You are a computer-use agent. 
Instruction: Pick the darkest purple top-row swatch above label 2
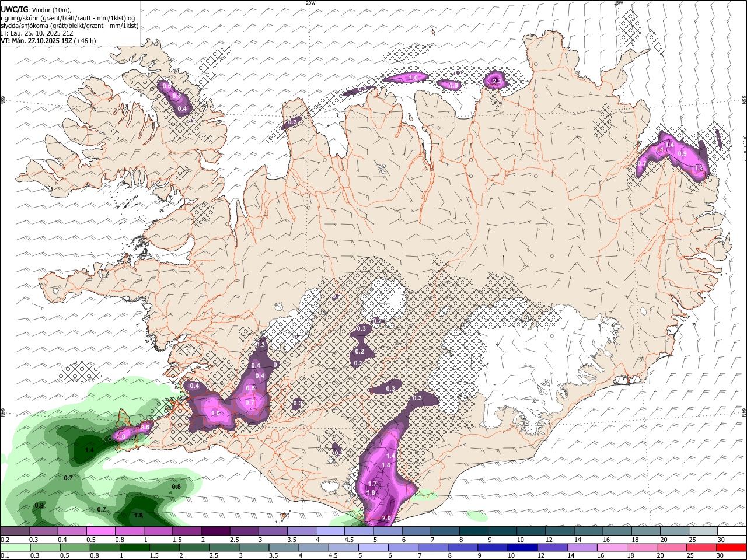click(x=215, y=531)
